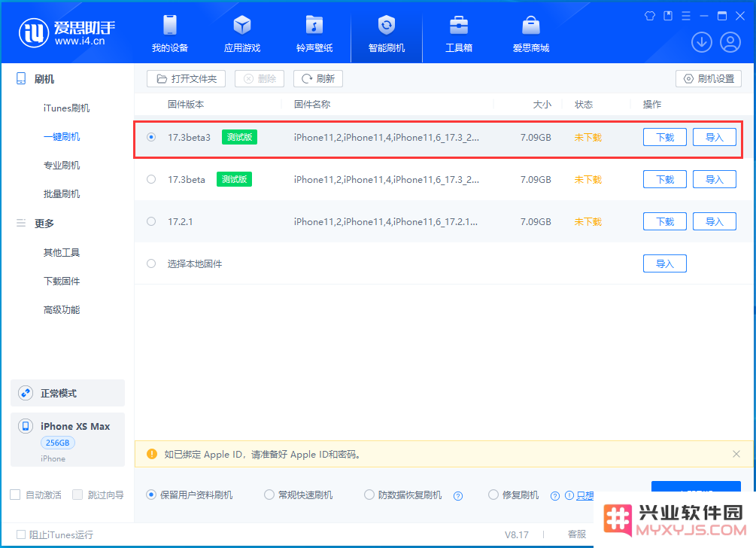The image size is (756, 548).
Task: Select the 选择本地固件 radio option
Action: click(151, 263)
